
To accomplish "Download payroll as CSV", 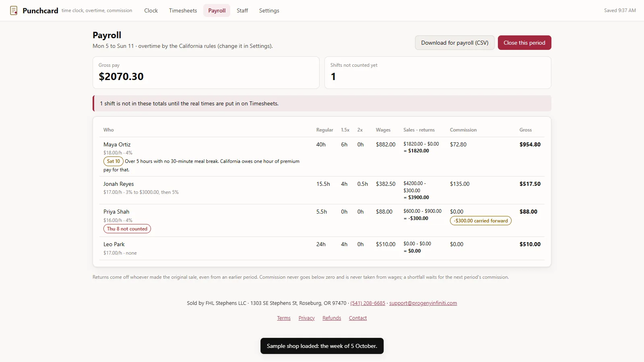I will click(x=455, y=43).
